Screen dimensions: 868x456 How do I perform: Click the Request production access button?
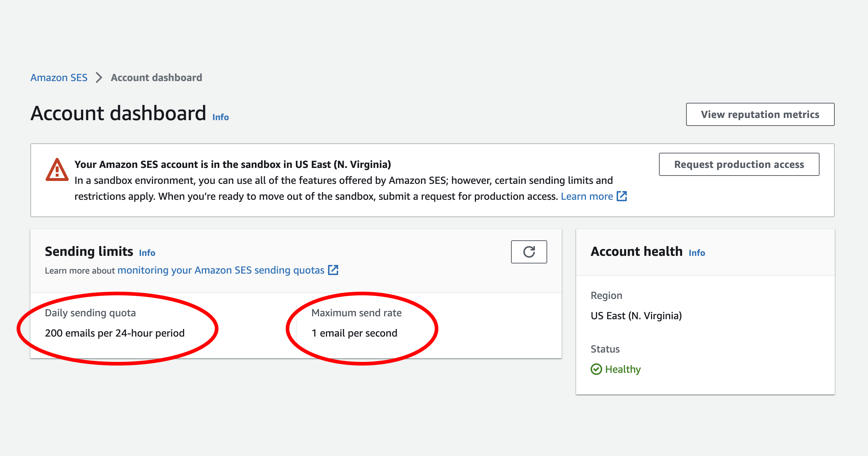[x=739, y=164]
